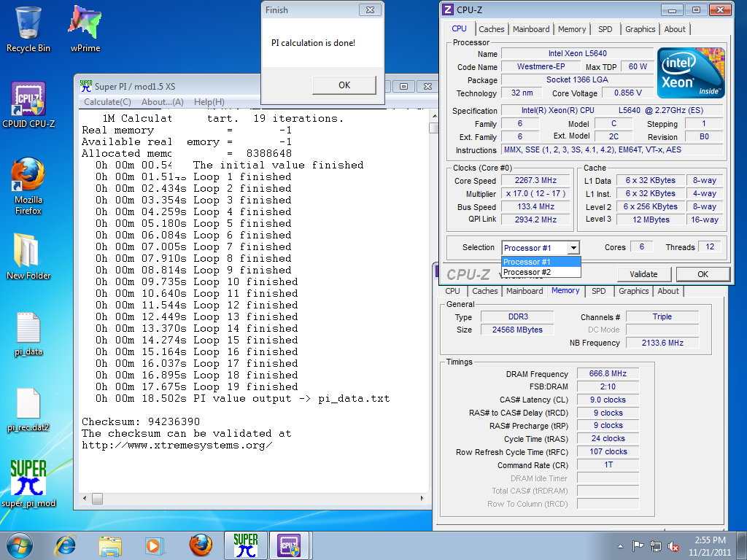The height and width of the screenshot is (560, 747).
Task: Open About tab in front CPU-Z window
Action: coord(675,29)
